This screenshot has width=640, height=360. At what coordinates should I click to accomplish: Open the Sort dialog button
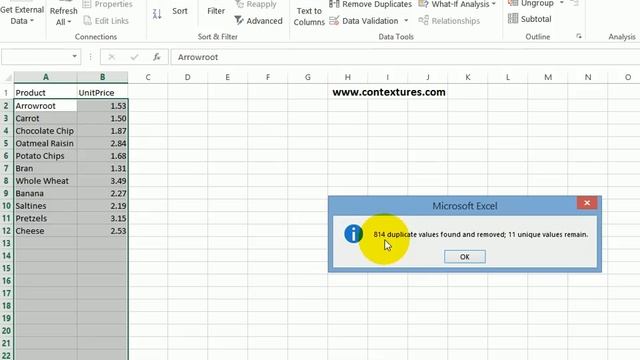[180, 11]
